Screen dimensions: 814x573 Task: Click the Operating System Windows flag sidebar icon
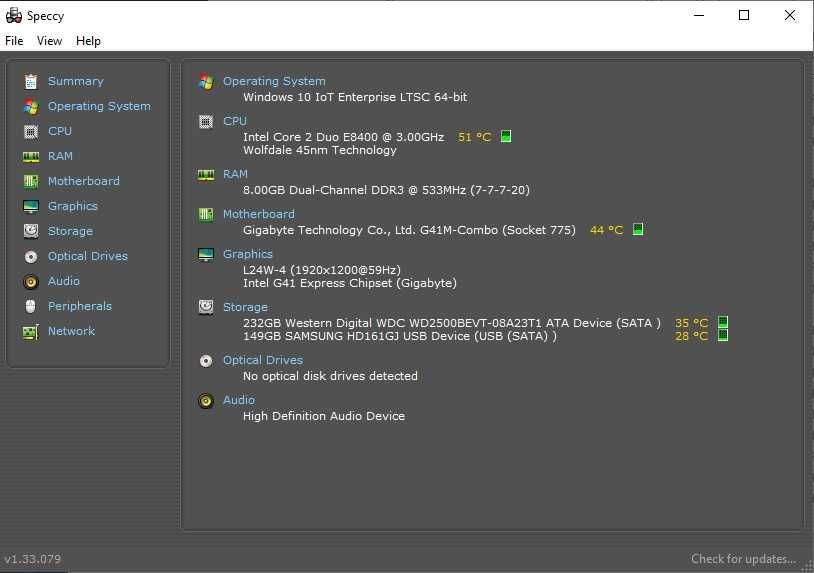(x=31, y=106)
